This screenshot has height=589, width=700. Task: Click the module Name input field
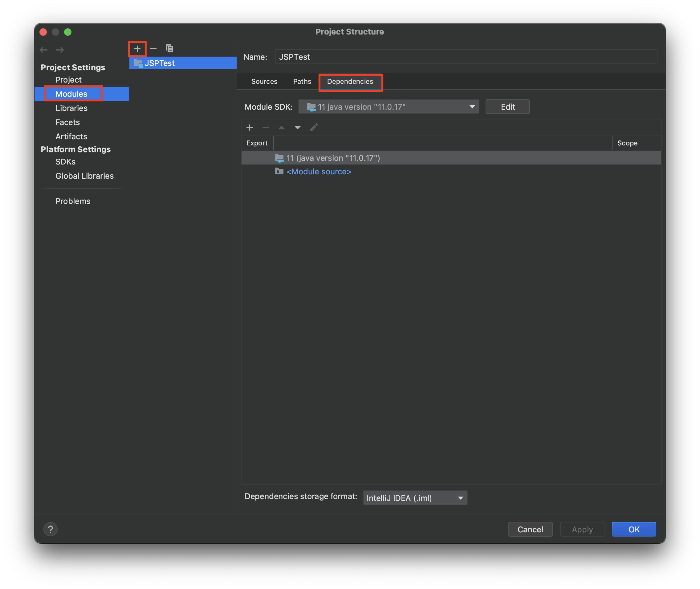tap(466, 57)
